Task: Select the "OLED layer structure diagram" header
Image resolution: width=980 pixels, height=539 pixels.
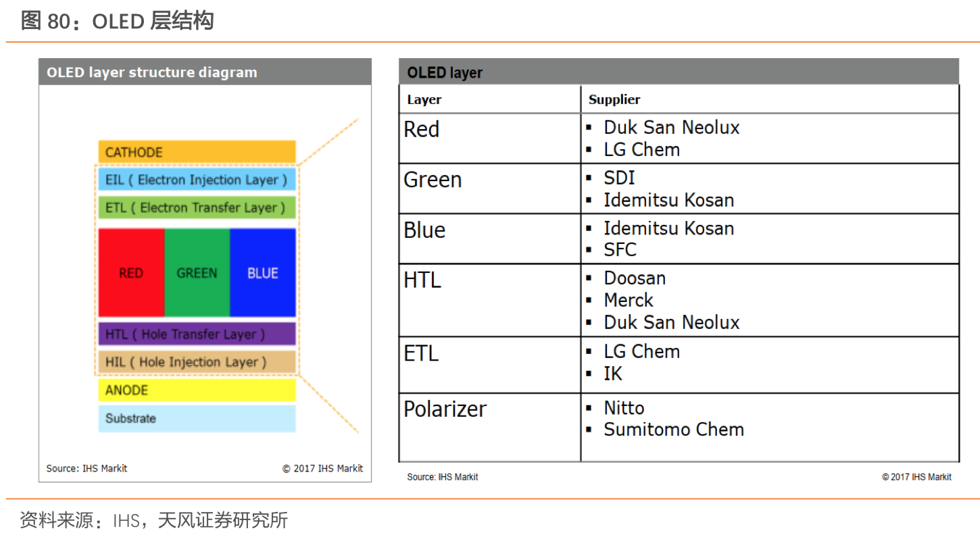Action: tap(205, 72)
